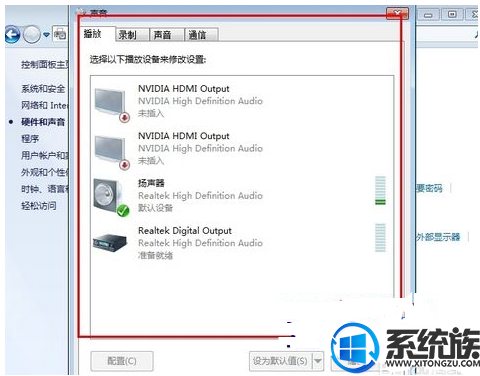Close the sound dialog with the red X
Viewport: 480px width, 376px height.
point(397,13)
